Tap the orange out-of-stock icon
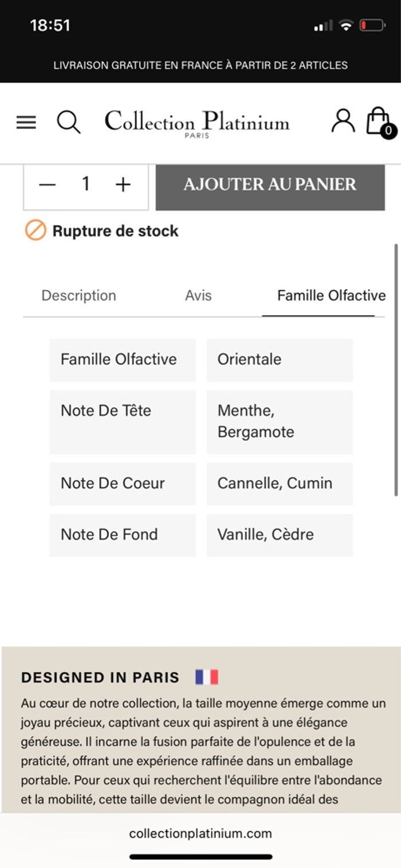The image size is (401, 868). (35, 231)
